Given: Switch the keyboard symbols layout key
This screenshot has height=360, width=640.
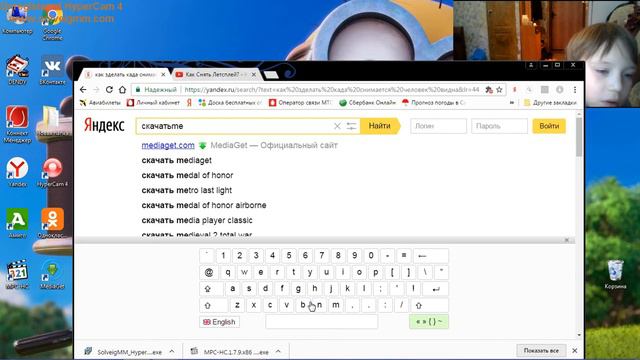Looking at the screenshot, I should pos(429,322).
